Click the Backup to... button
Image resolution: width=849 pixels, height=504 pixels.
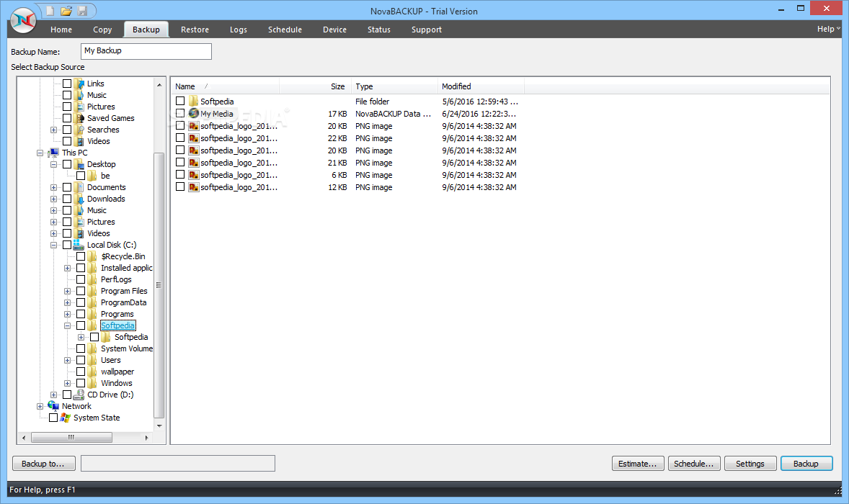tap(43, 464)
